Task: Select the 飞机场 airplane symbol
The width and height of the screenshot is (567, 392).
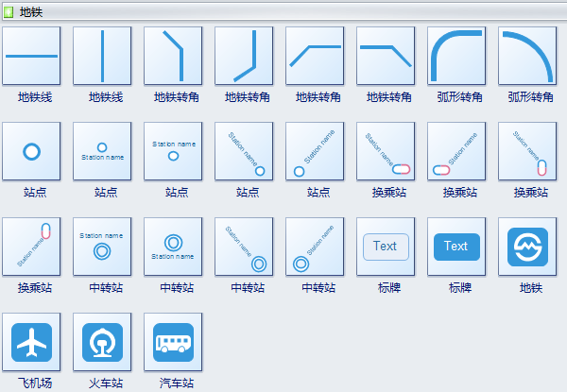Action: tap(31, 342)
